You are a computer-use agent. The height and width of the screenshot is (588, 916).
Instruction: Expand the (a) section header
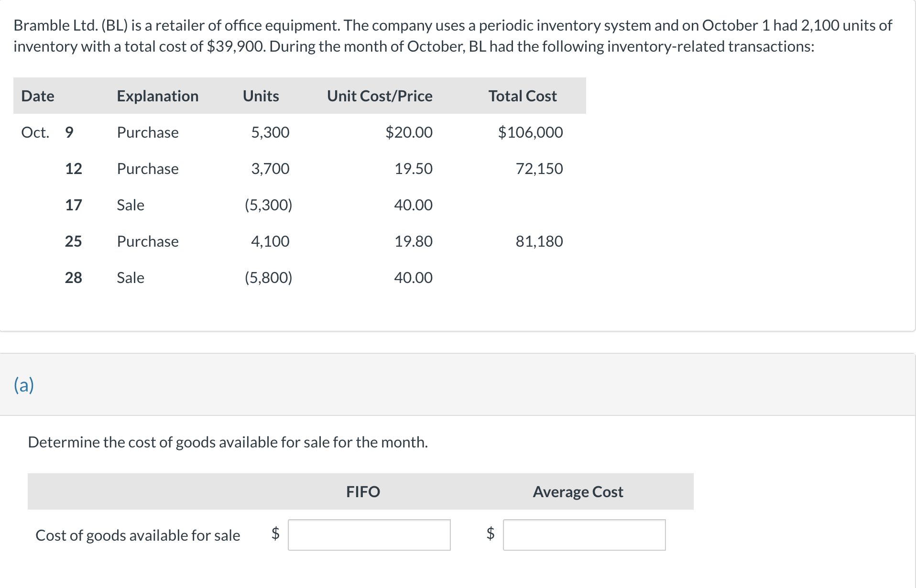(x=24, y=385)
